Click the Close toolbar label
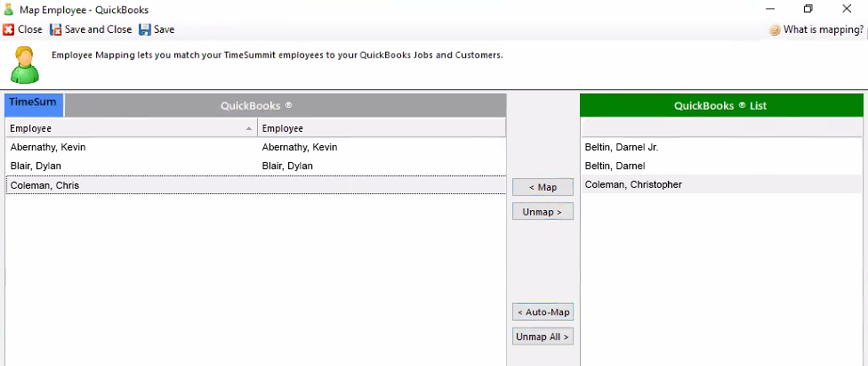The height and width of the screenshot is (366, 868). 30,30
